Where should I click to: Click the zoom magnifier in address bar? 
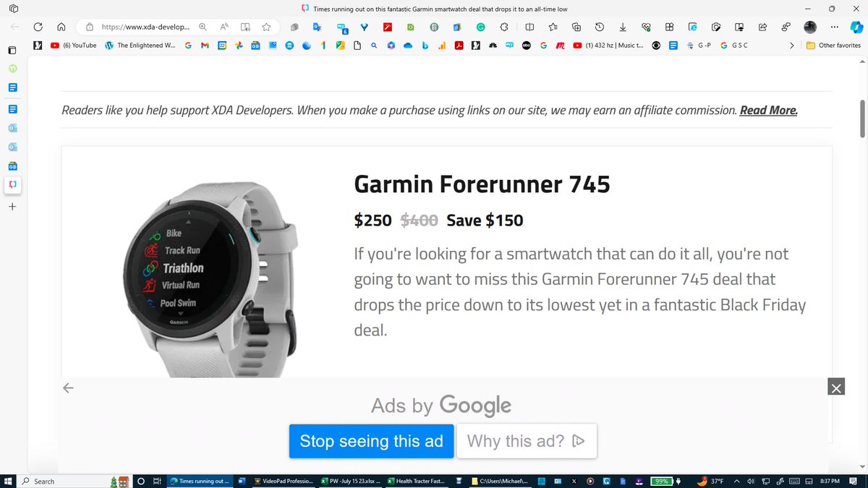(x=203, y=27)
